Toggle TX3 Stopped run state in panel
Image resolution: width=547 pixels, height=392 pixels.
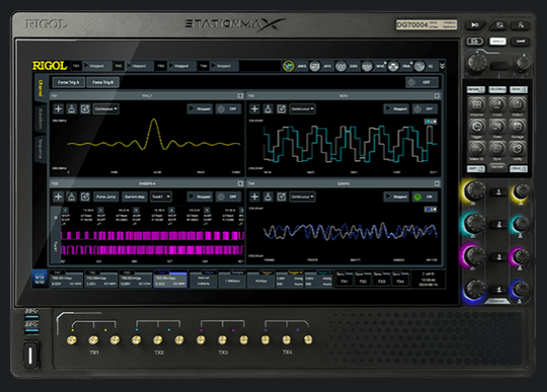click(x=200, y=196)
